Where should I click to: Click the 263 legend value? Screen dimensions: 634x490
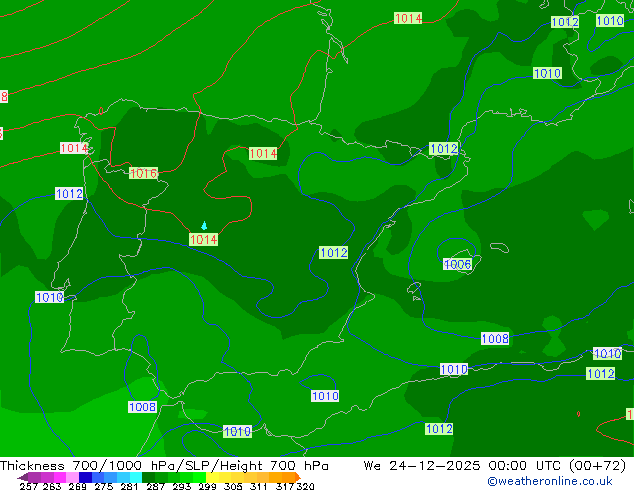pyautogui.click(x=52, y=486)
